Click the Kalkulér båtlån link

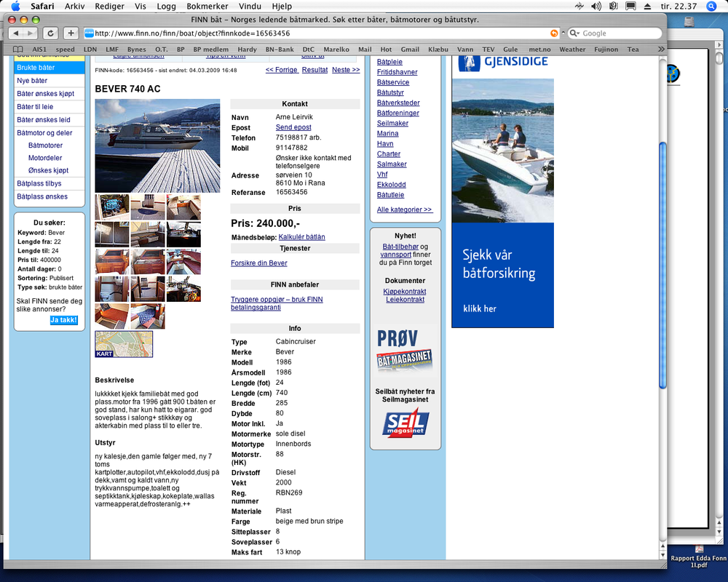coord(302,236)
